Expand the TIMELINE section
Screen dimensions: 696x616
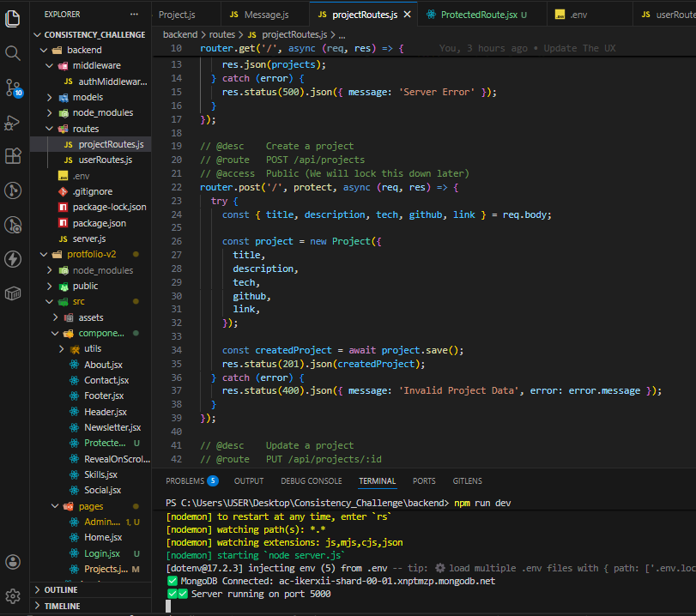pos(91,606)
